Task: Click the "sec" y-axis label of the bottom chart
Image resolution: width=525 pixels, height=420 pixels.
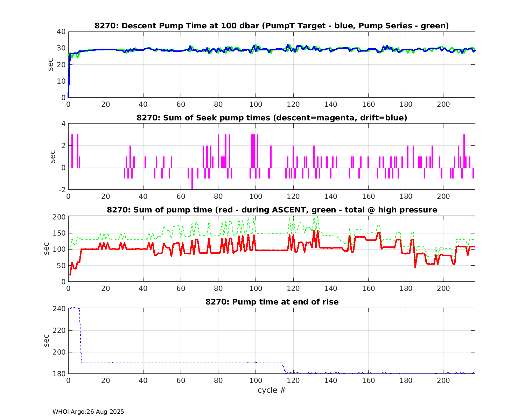Action: coord(47,341)
